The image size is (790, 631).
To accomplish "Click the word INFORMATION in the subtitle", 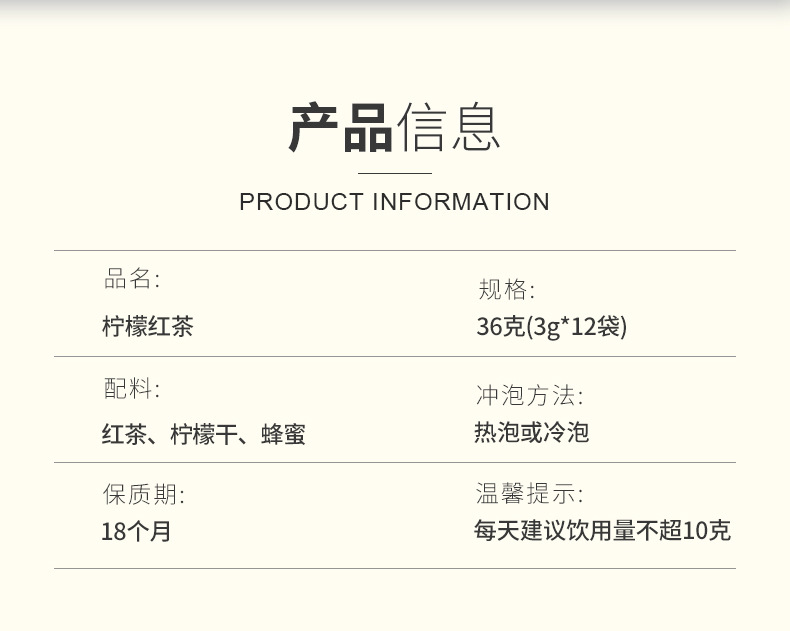I will 461,202.
